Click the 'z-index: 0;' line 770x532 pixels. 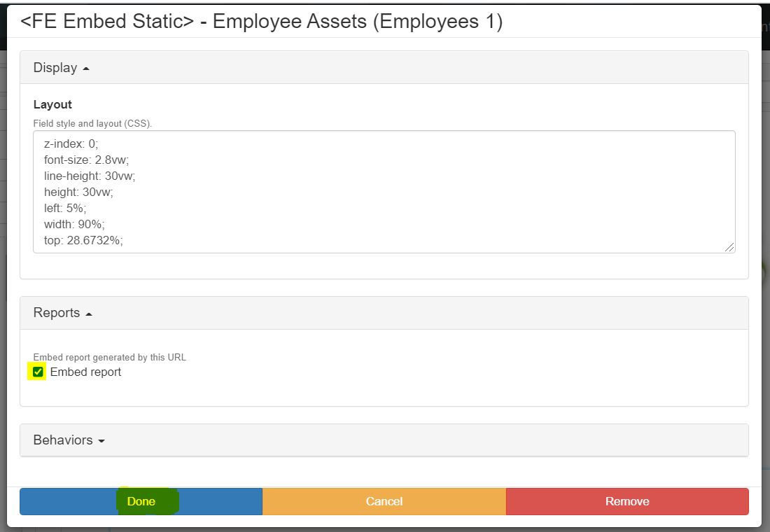click(x=71, y=143)
